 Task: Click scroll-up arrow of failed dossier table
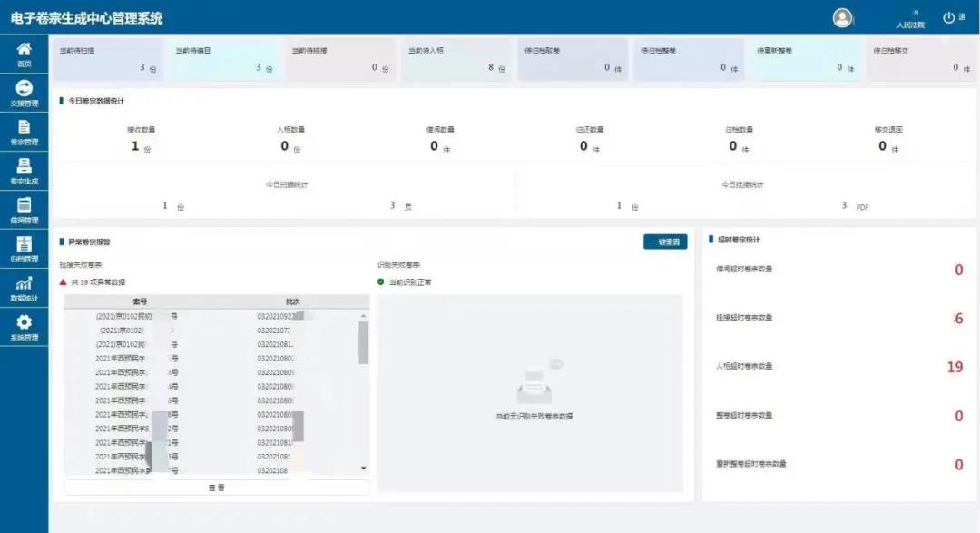[x=364, y=316]
